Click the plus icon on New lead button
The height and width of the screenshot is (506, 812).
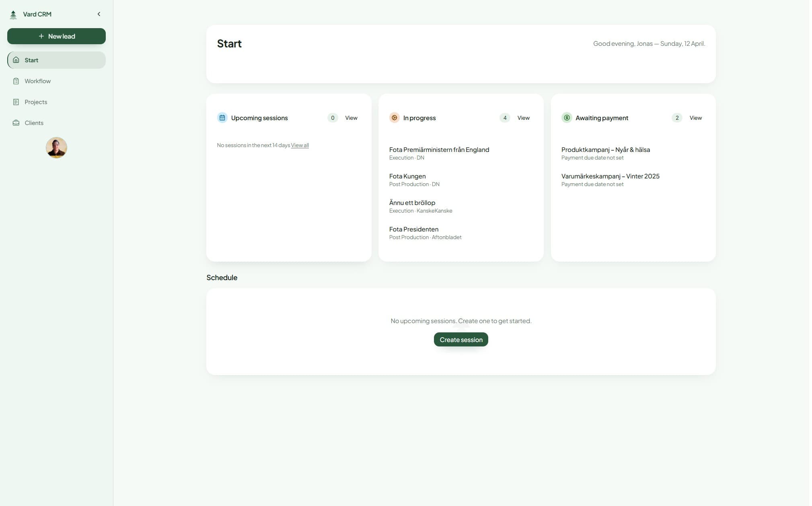tap(41, 36)
